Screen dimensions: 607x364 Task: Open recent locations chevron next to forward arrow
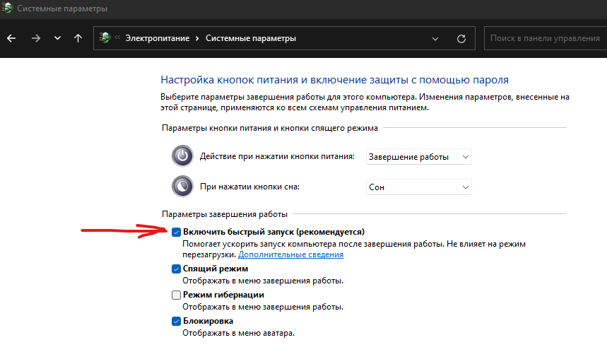point(57,38)
